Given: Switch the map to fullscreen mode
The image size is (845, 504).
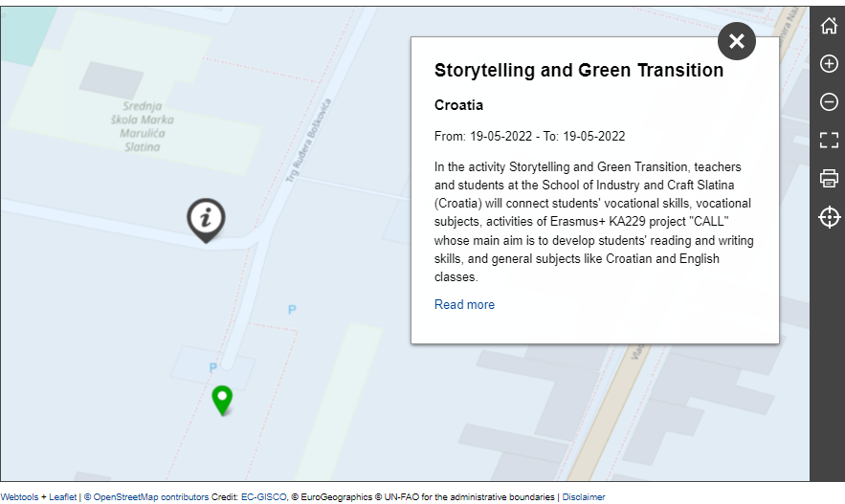Looking at the screenshot, I should [x=829, y=140].
